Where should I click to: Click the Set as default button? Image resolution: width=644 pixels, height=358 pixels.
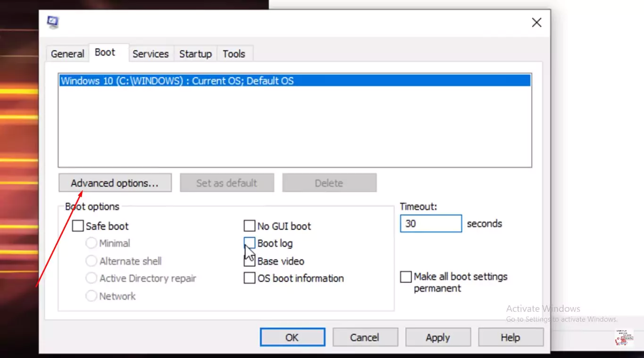[x=227, y=183]
